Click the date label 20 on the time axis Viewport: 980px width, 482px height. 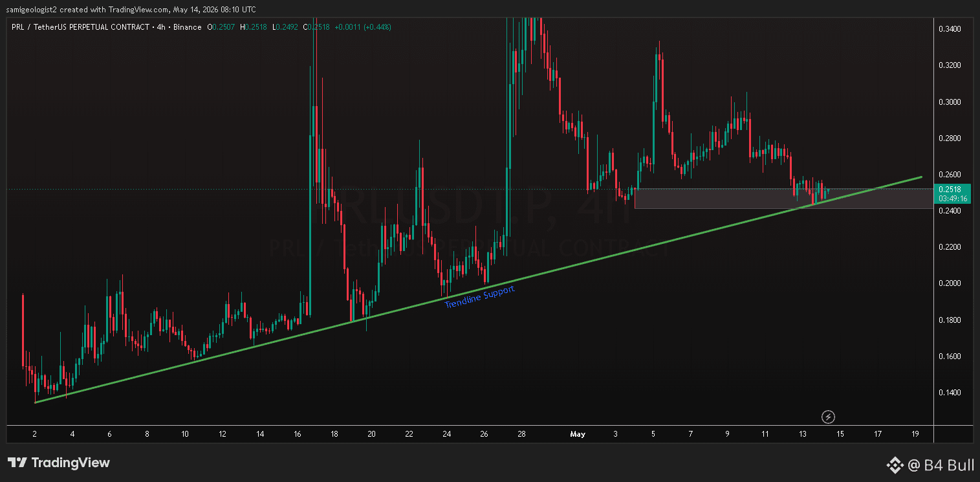tap(371, 434)
